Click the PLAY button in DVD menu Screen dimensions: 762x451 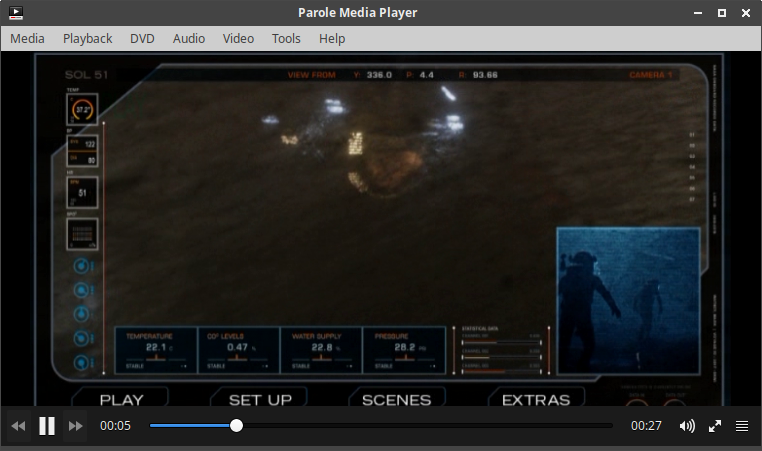(x=121, y=399)
